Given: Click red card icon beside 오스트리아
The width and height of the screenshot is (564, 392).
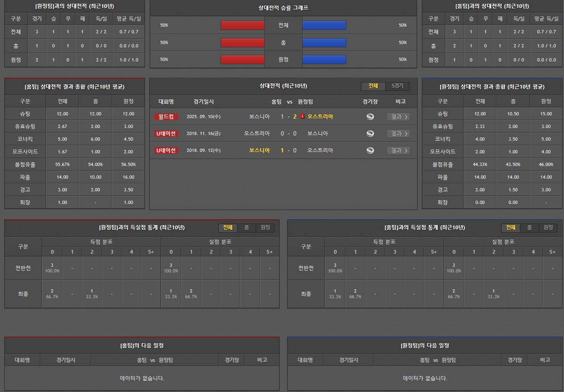Looking at the screenshot, I should click(303, 117).
